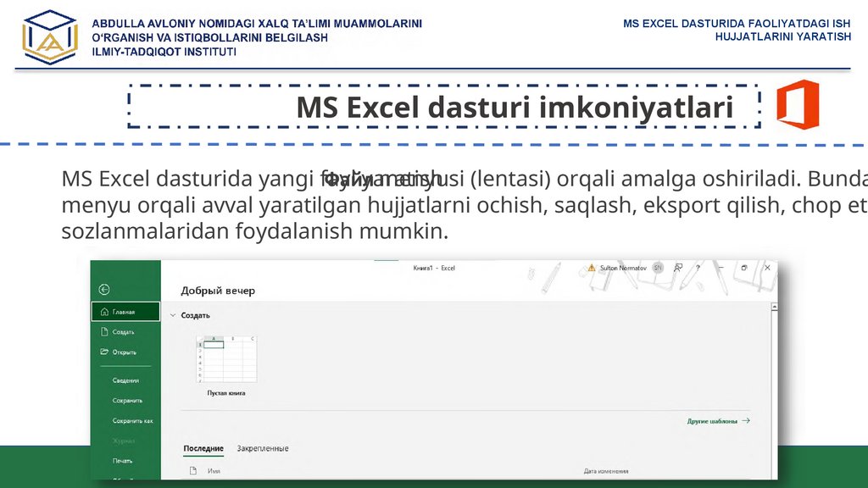Collapse the Создать section chevron
The height and width of the screenshot is (488, 868).
point(173,315)
